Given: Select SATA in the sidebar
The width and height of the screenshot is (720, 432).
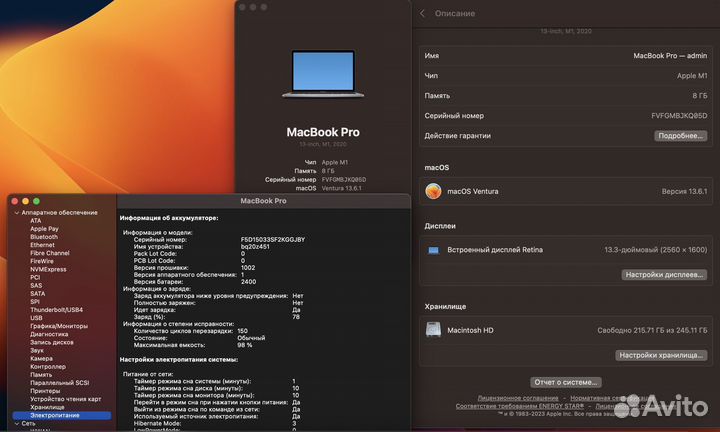Looking at the screenshot, I should click(x=38, y=294).
